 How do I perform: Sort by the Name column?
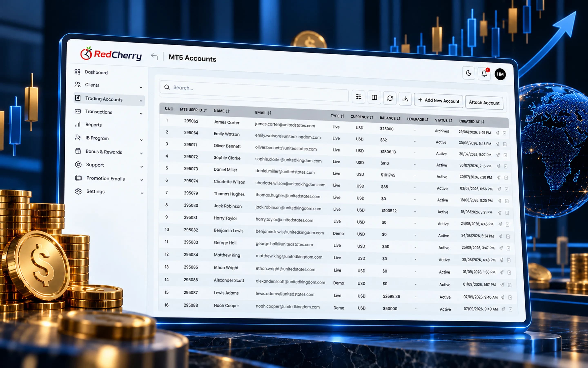click(x=222, y=111)
